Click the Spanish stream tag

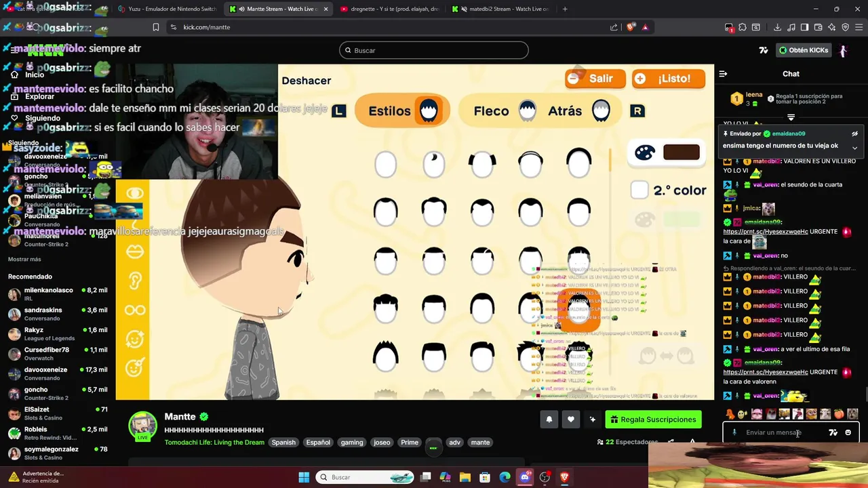click(x=283, y=443)
